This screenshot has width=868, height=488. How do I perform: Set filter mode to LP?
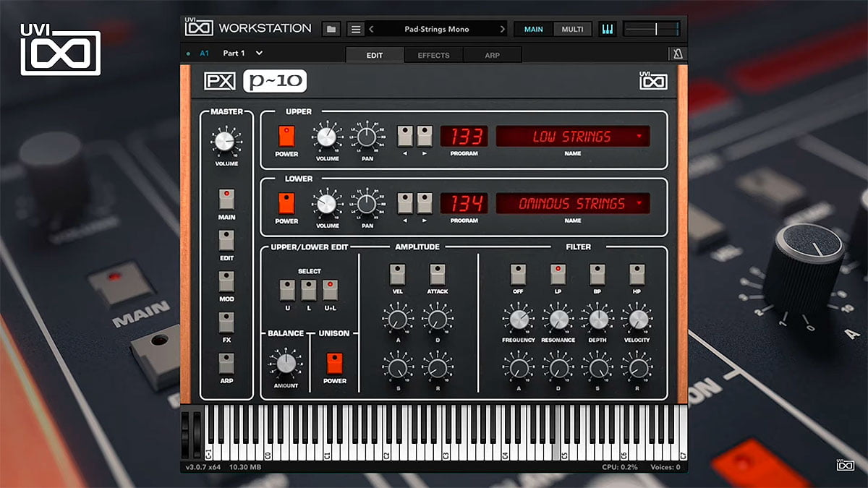click(x=558, y=275)
